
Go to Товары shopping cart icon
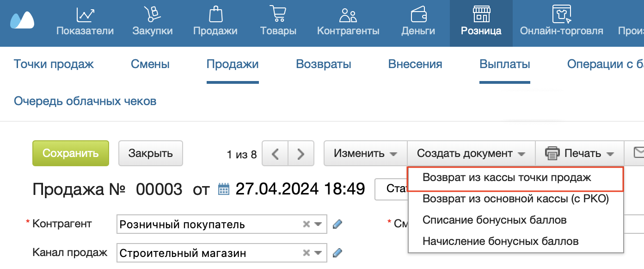[x=278, y=14]
